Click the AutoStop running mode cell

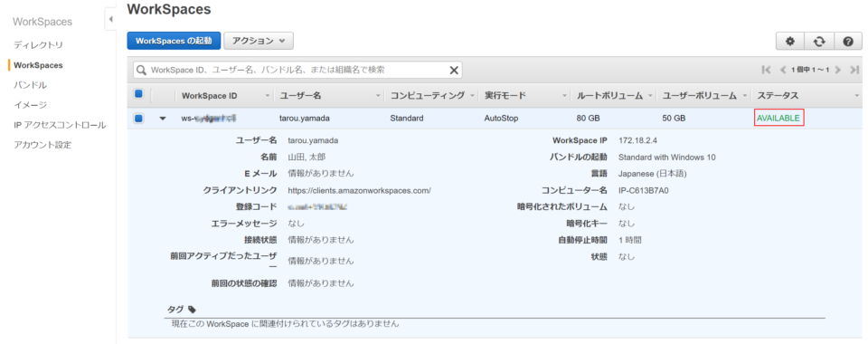click(501, 118)
